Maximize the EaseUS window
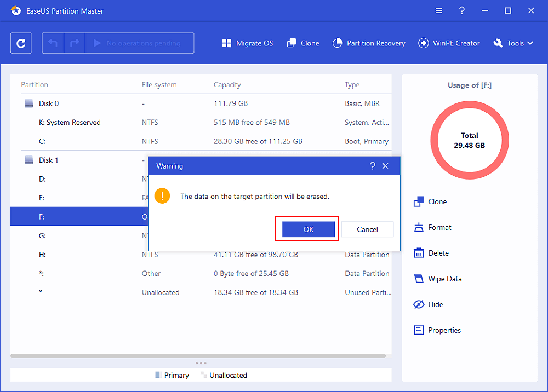 pyautogui.click(x=508, y=11)
